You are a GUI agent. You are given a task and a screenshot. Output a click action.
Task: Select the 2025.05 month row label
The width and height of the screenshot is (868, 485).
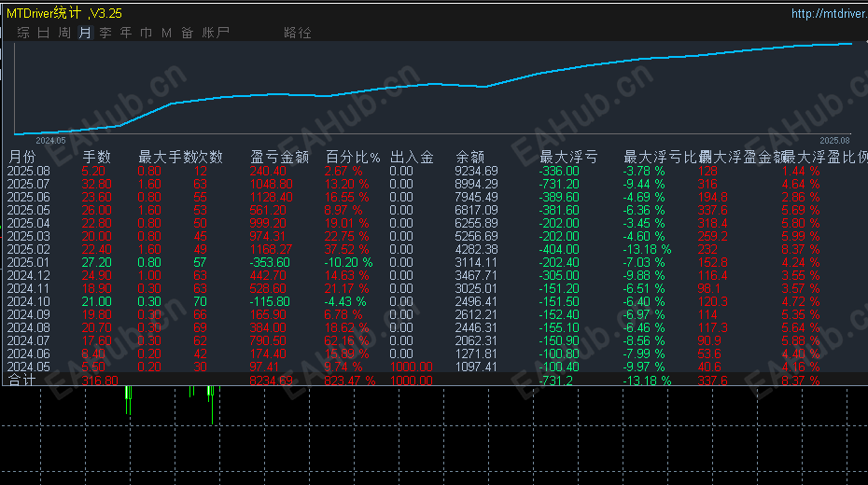[28, 210]
